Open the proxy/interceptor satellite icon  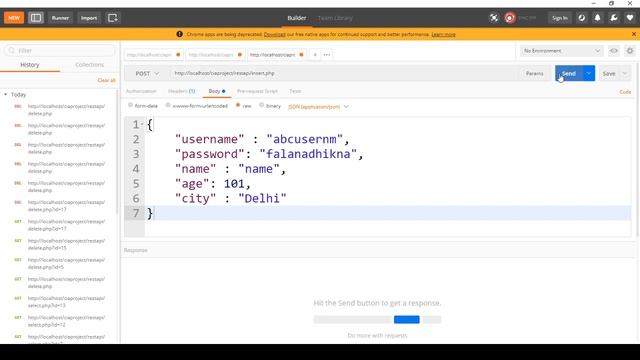[x=494, y=18]
